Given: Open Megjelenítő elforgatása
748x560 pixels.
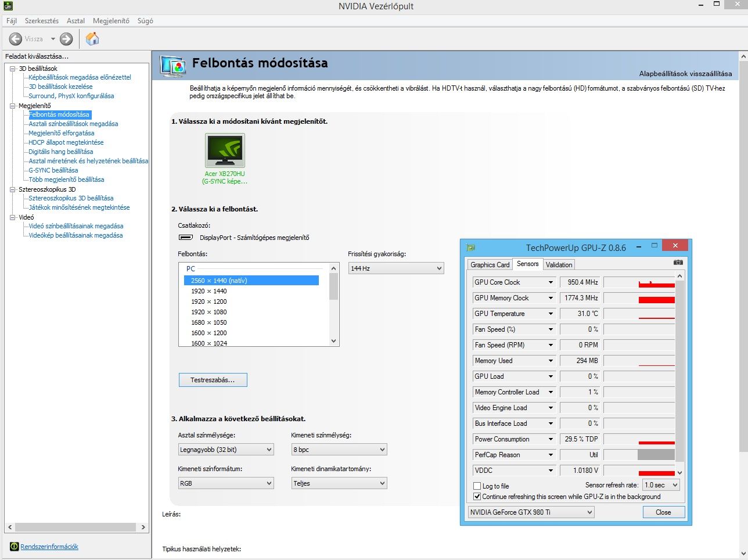Looking at the screenshot, I should tap(62, 133).
